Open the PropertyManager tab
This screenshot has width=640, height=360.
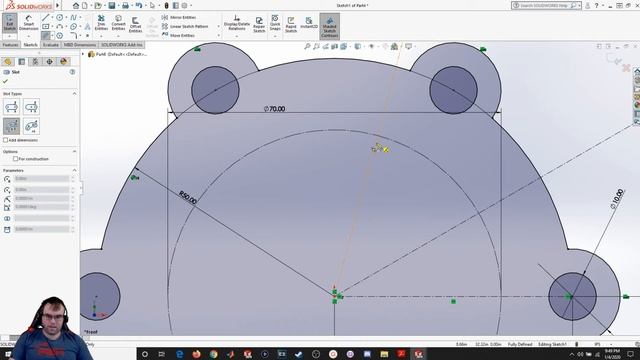22,62
